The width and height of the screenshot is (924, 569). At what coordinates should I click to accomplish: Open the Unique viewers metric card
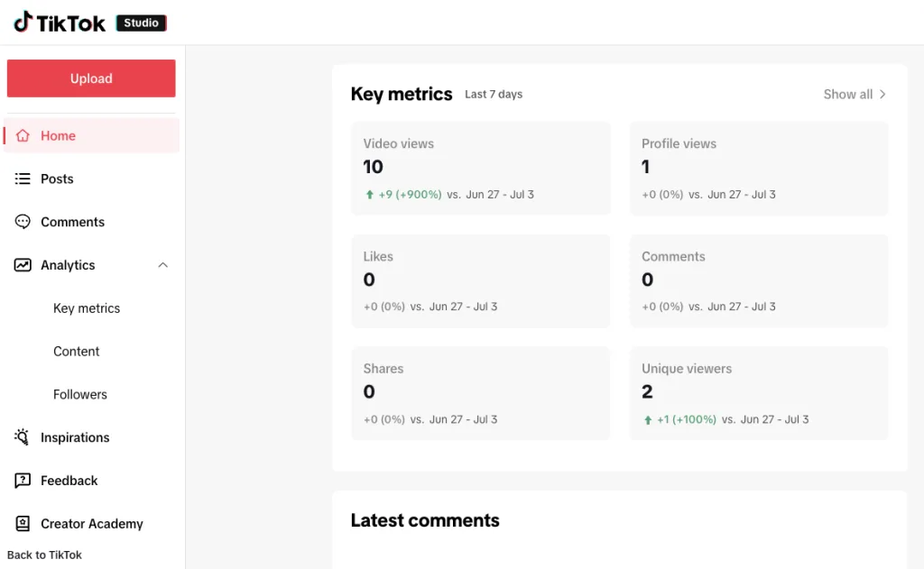pos(759,393)
